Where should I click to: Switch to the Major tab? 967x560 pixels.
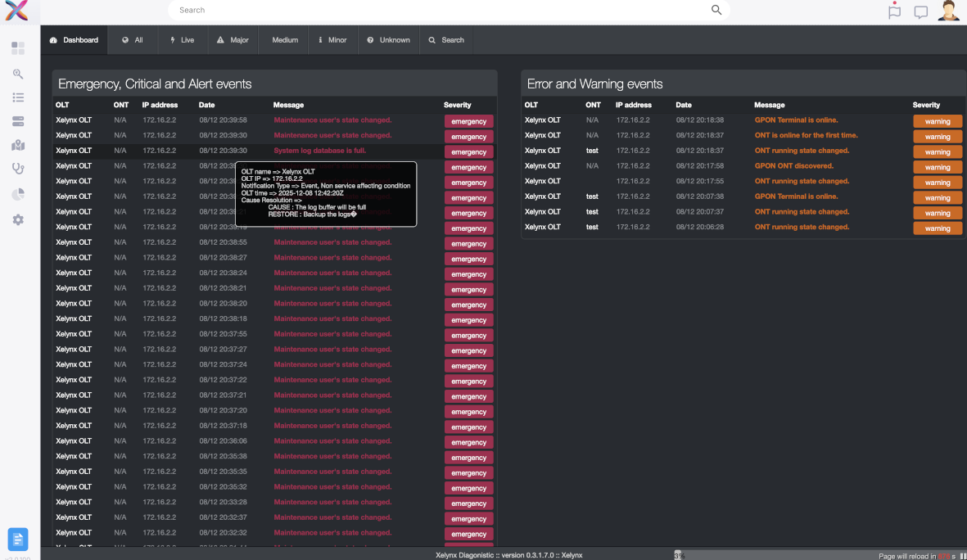point(233,40)
